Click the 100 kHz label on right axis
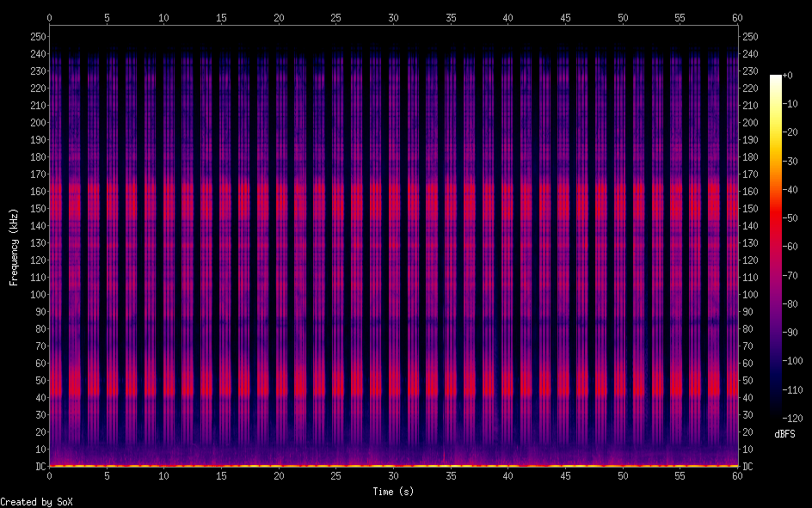The image size is (812, 508). pos(751,295)
